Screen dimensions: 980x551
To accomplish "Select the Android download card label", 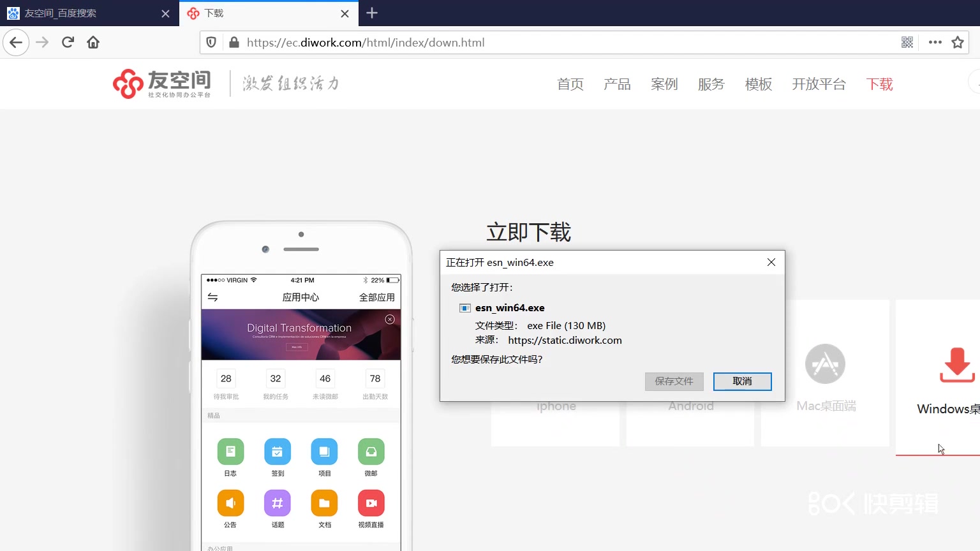I will [x=691, y=406].
